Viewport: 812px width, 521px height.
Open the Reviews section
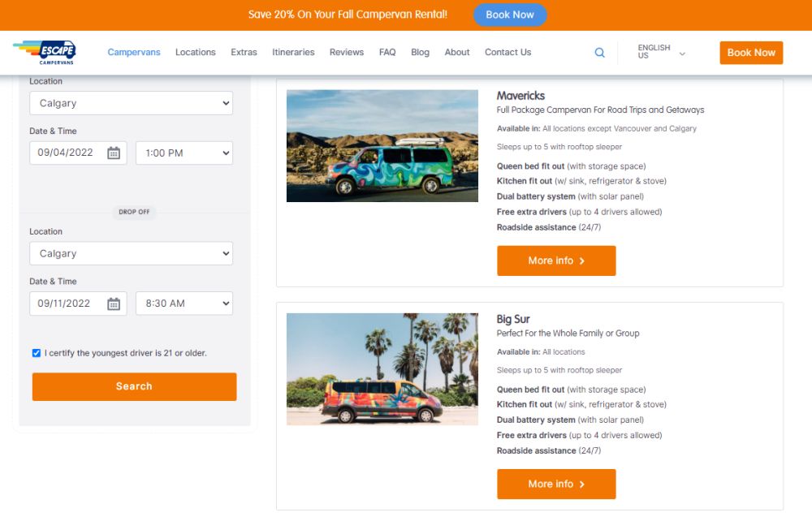(346, 52)
